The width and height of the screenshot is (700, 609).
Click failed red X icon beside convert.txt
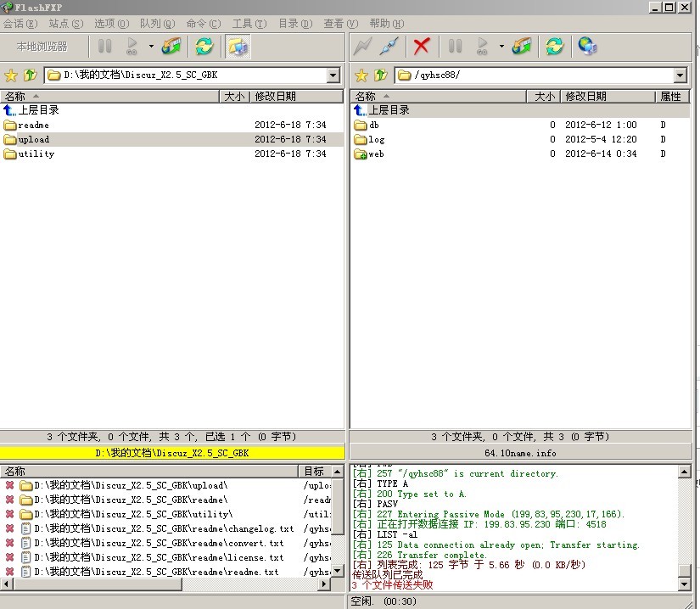9,543
